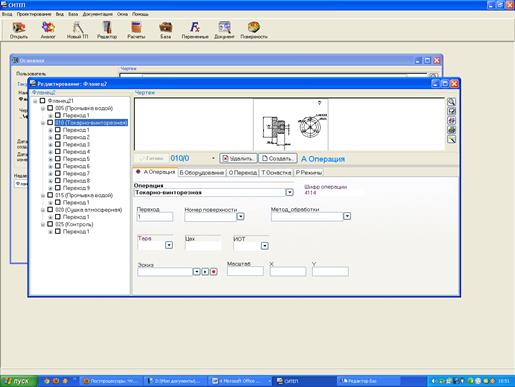Open the ИОТ dropdown arrow

[265, 246]
